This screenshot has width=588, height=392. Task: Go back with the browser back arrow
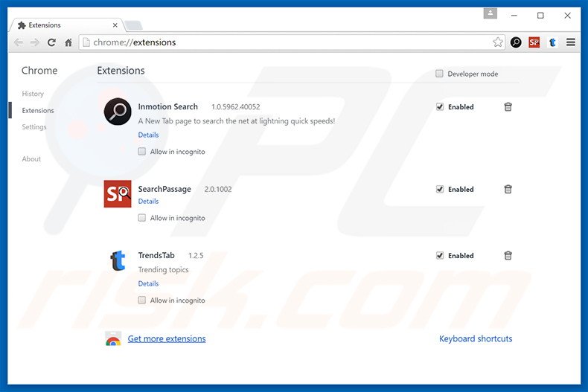coord(19,42)
